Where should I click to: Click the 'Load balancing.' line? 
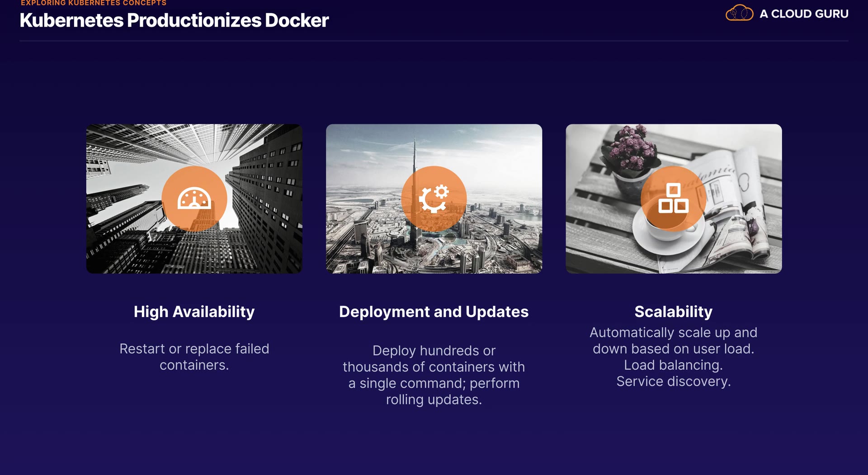click(x=673, y=365)
